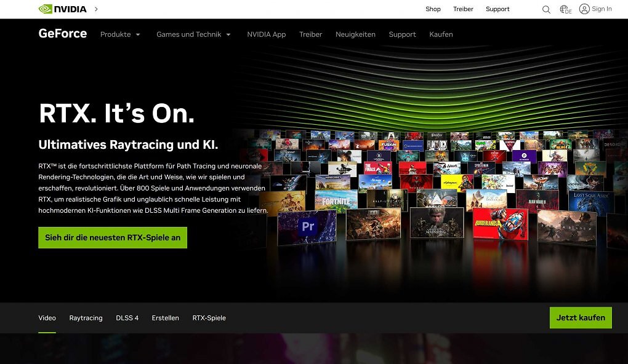628x364 pixels.
Task: Expand the Games und Technik dropdown
Action: point(193,34)
